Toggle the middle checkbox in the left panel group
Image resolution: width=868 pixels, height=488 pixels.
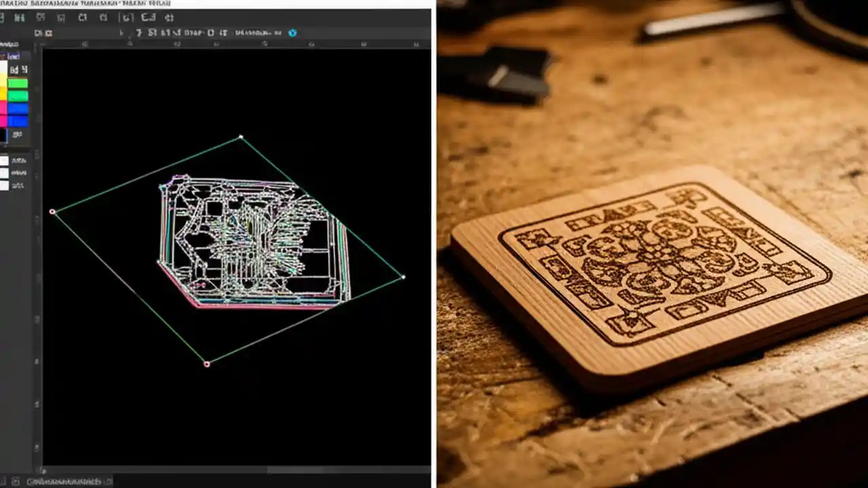pos(5,174)
